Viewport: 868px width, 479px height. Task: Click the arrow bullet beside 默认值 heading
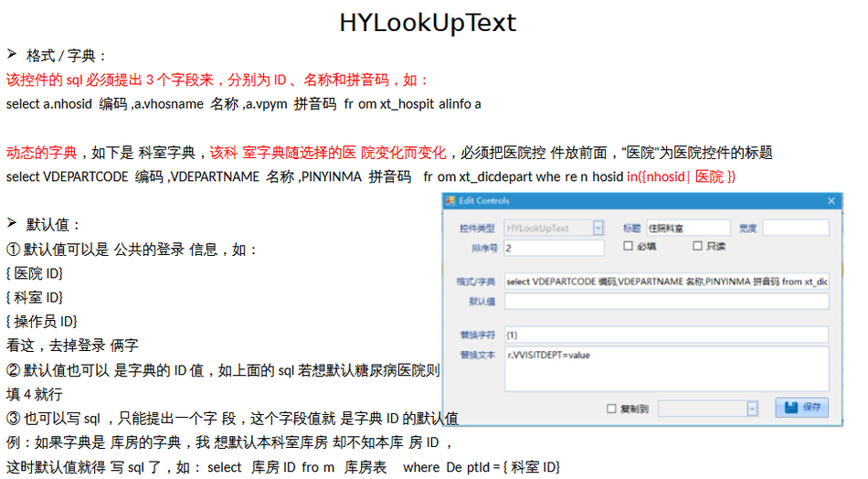(x=12, y=224)
